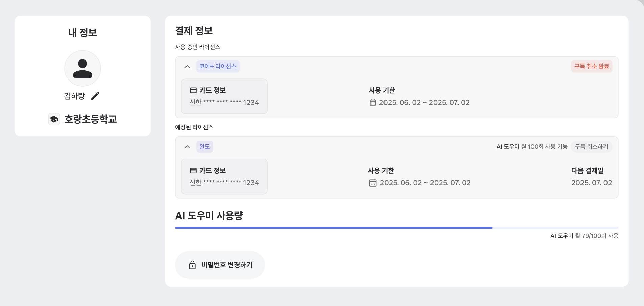The height and width of the screenshot is (306, 644).
Task: Click the card icon in the 코어+ license
Action: (x=193, y=90)
